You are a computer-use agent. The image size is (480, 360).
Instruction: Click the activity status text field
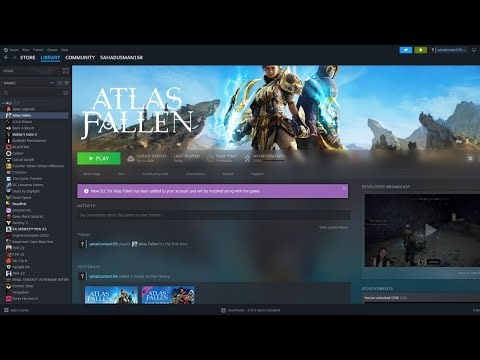[x=214, y=215]
